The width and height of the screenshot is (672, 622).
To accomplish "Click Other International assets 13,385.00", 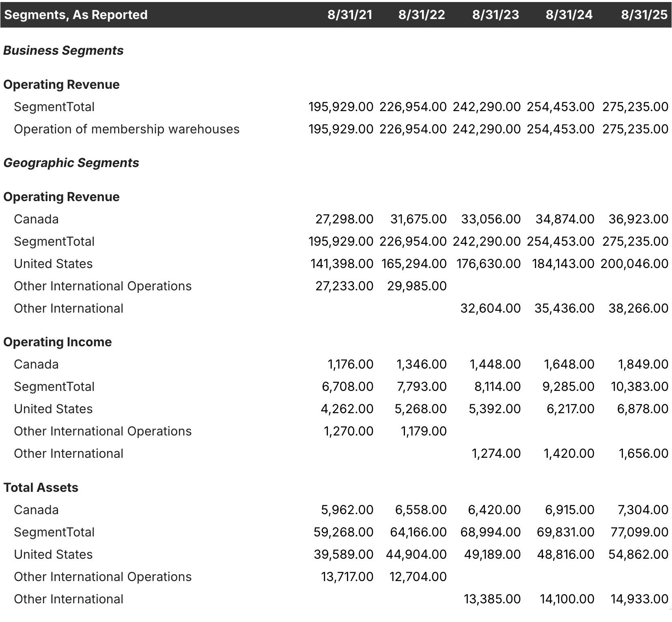I will click(x=492, y=599).
